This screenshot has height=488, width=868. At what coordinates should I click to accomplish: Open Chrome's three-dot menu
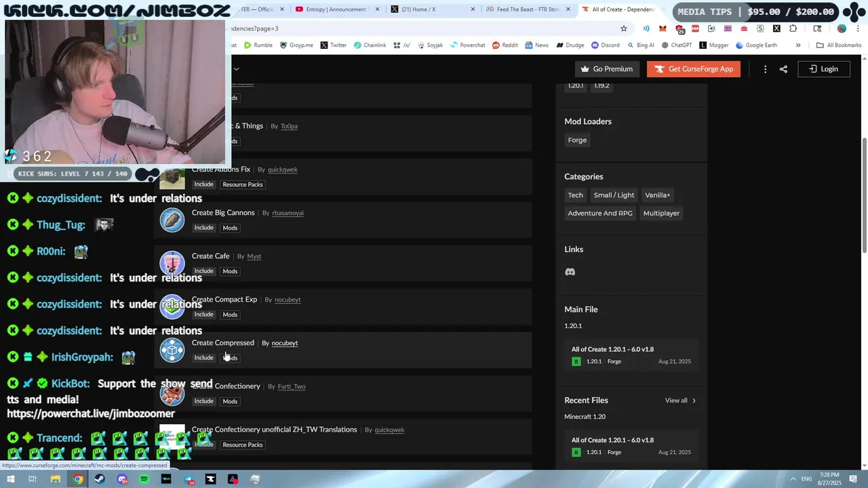[857, 28]
